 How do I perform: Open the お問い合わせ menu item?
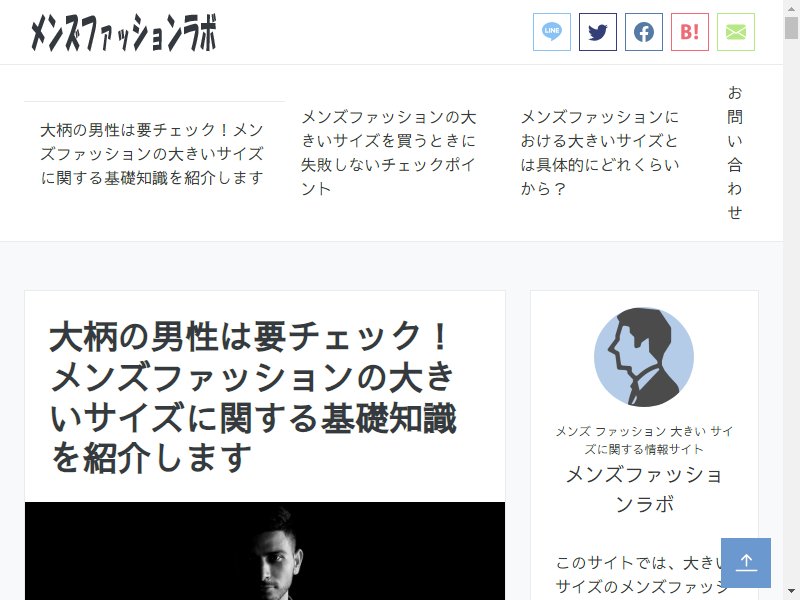tap(734, 153)
